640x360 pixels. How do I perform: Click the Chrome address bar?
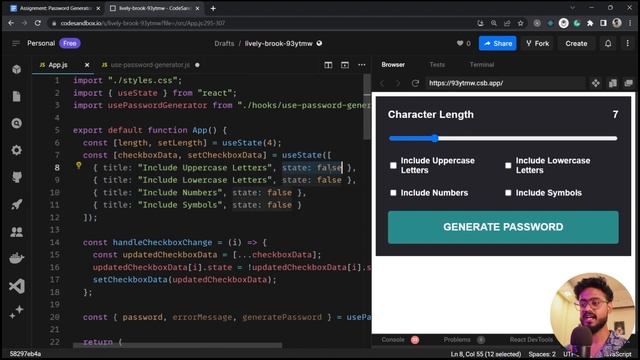click(261, 23)
